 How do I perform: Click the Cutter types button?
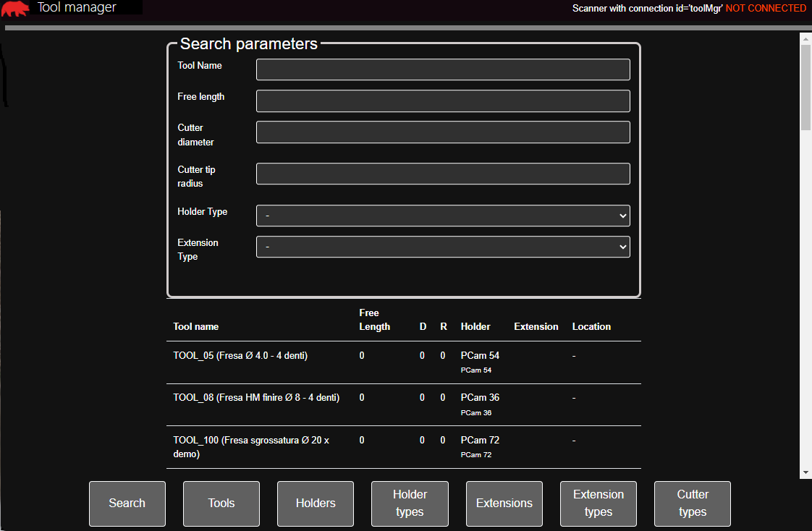(692, 504)
